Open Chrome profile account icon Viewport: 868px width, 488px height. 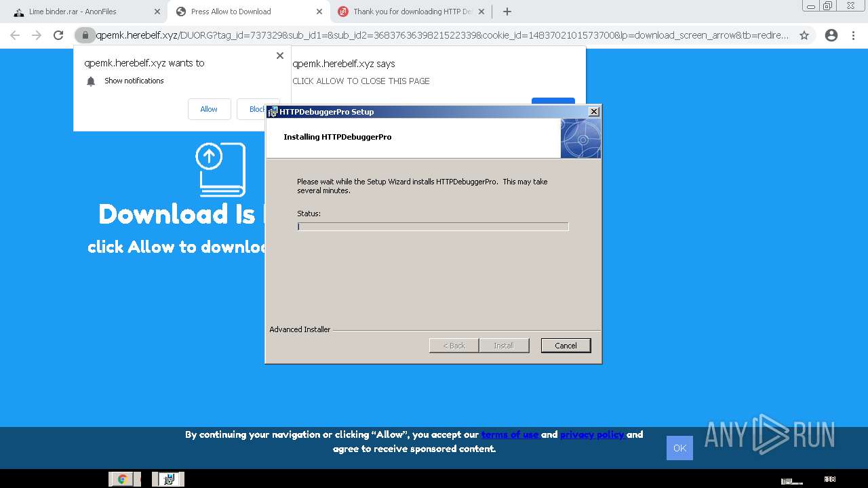[831, 35]
